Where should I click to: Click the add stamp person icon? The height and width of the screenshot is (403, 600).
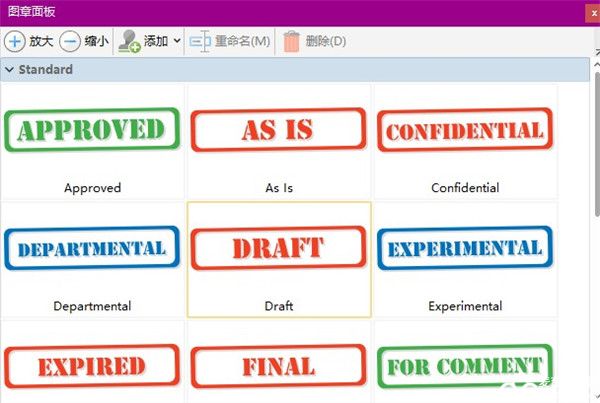click(x=130, y=41)
